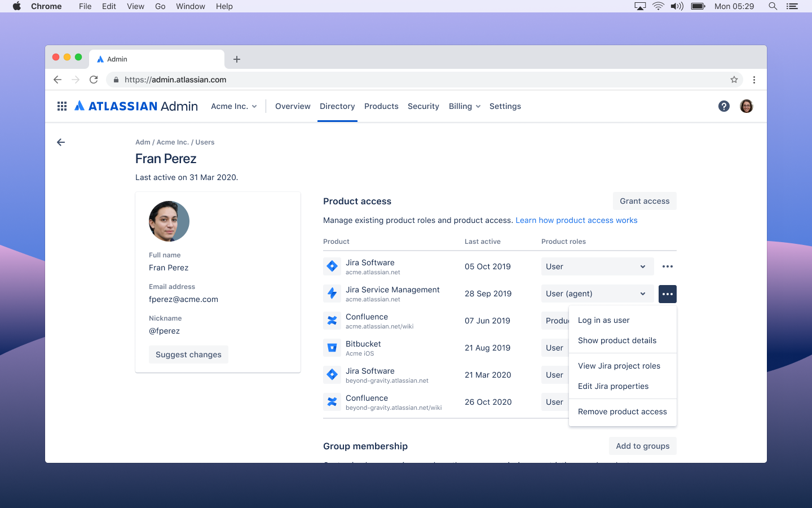The width and height of the screenshot is (812, 508).
Task: Click the 26 Oct 2020 last active date
Action: click(x=488, y=402)
